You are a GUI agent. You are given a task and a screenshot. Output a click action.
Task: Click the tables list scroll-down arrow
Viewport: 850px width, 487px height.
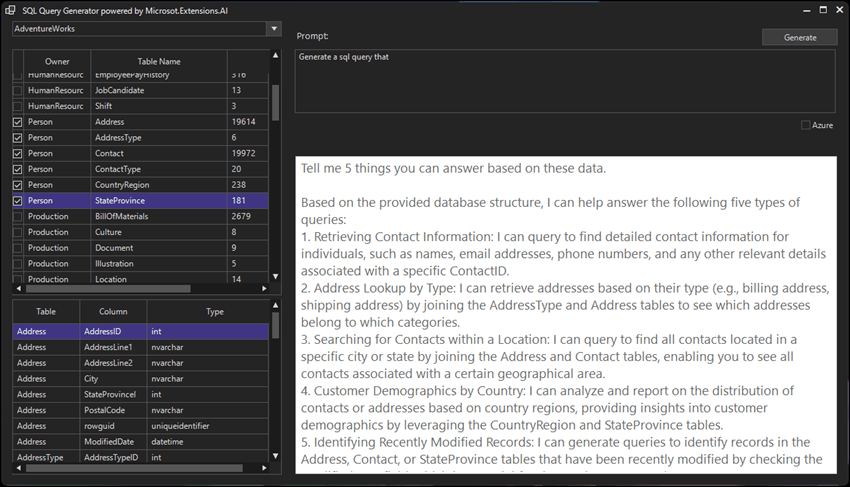point(276,276)
